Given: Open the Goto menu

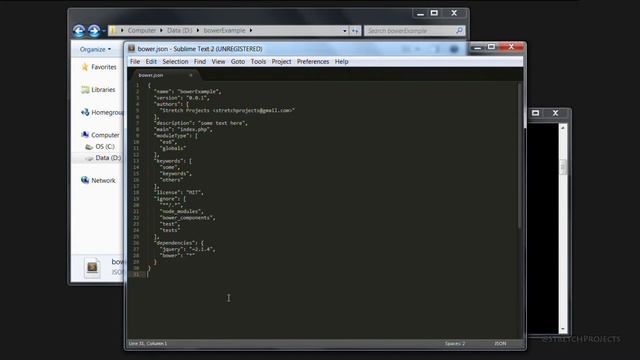Looking at the screenshot, I should click(x=238, y=62).
